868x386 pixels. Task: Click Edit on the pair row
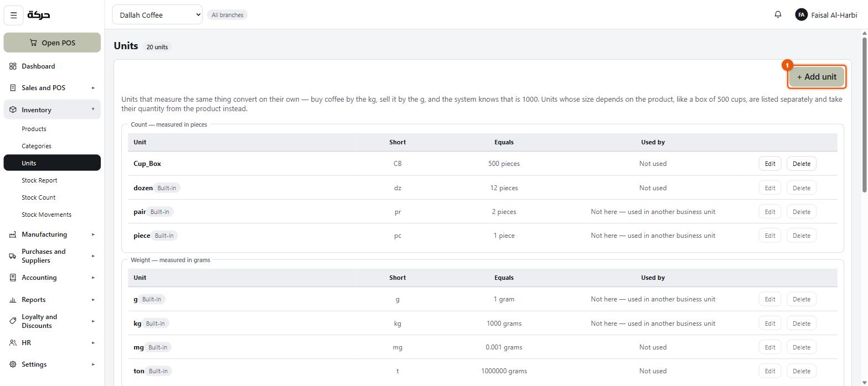click(x=769, y=212)
